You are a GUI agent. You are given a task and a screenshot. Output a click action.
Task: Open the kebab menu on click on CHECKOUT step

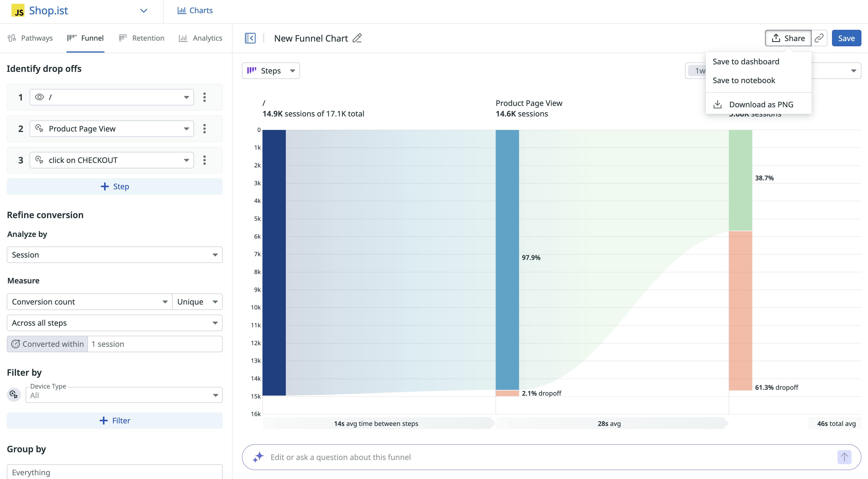click(x=205, y=160)
